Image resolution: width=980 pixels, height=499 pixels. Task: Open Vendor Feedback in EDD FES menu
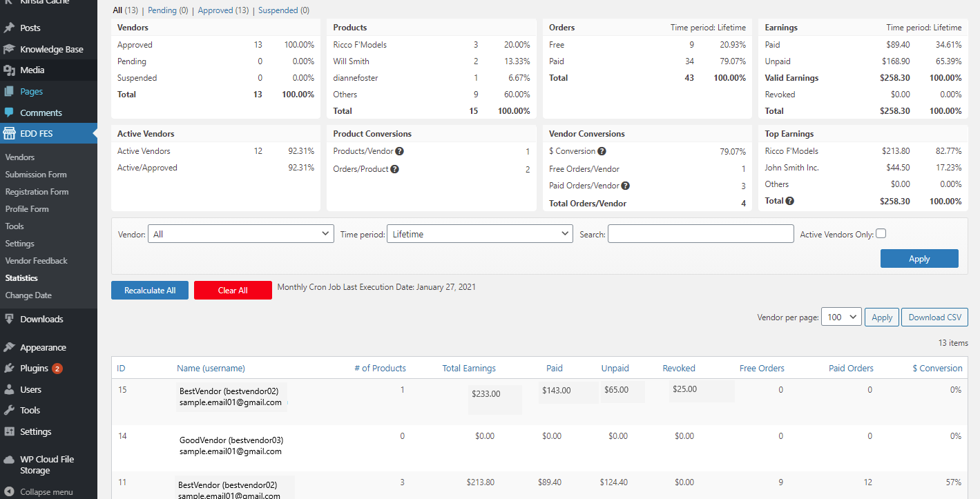(37, 261)
